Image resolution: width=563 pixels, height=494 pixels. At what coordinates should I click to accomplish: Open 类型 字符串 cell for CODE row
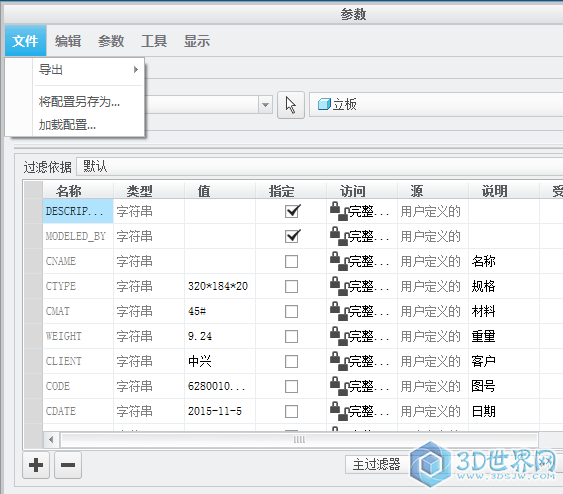pos(149,386)
